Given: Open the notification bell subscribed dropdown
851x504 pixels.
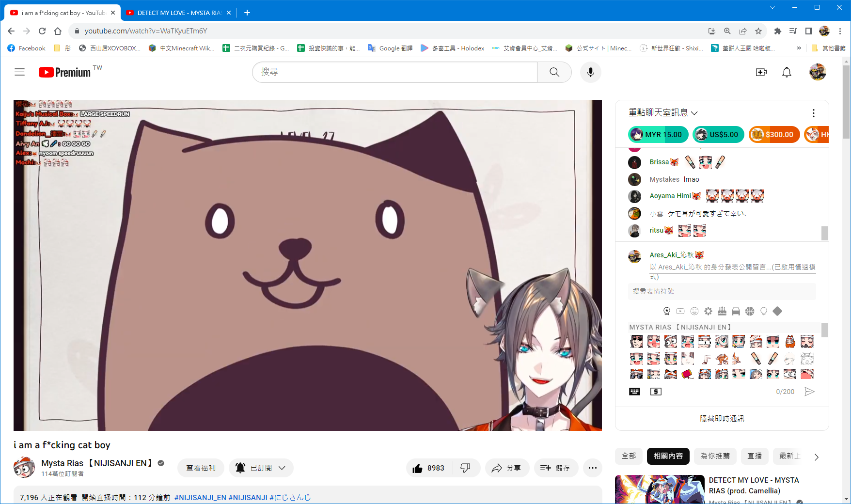Looking at the screenshot, I should coord(261,468).
